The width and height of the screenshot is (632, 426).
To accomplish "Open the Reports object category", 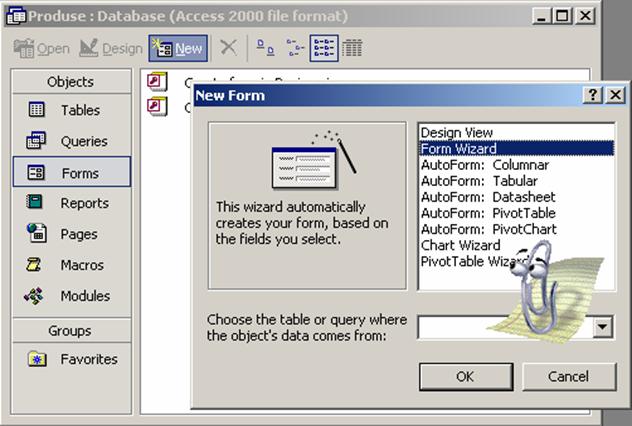I will click(71, 203).
